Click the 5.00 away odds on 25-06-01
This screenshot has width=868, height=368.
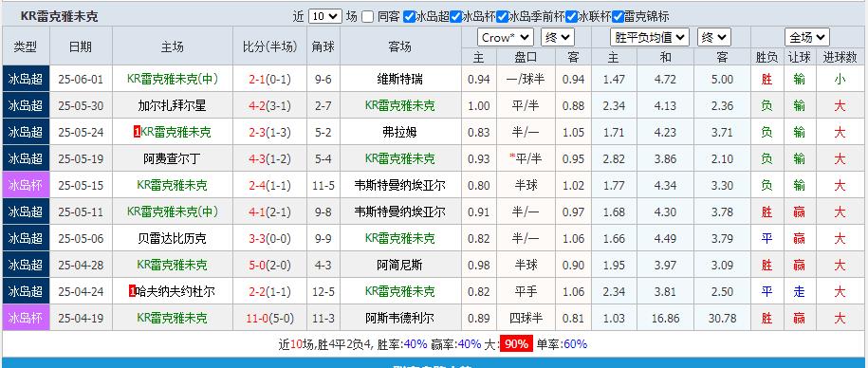pyautogui.click(x=722, y=79)
